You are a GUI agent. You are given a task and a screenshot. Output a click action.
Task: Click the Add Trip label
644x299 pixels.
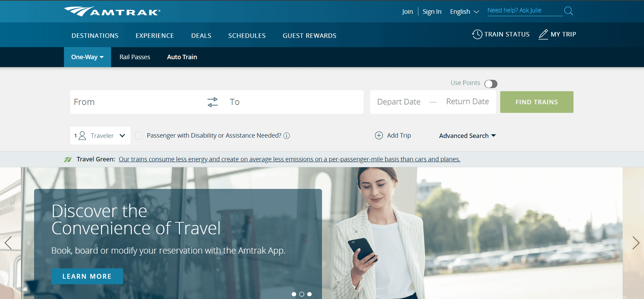399,135
